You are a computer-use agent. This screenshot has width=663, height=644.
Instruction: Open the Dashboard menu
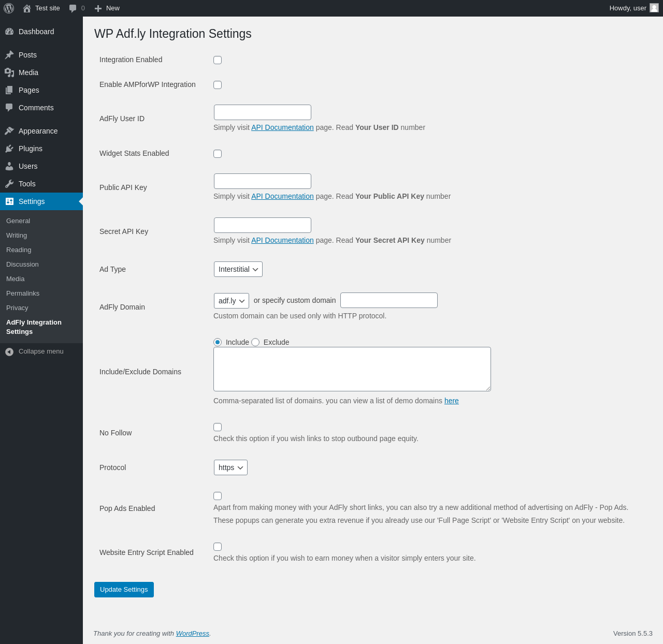41,32
